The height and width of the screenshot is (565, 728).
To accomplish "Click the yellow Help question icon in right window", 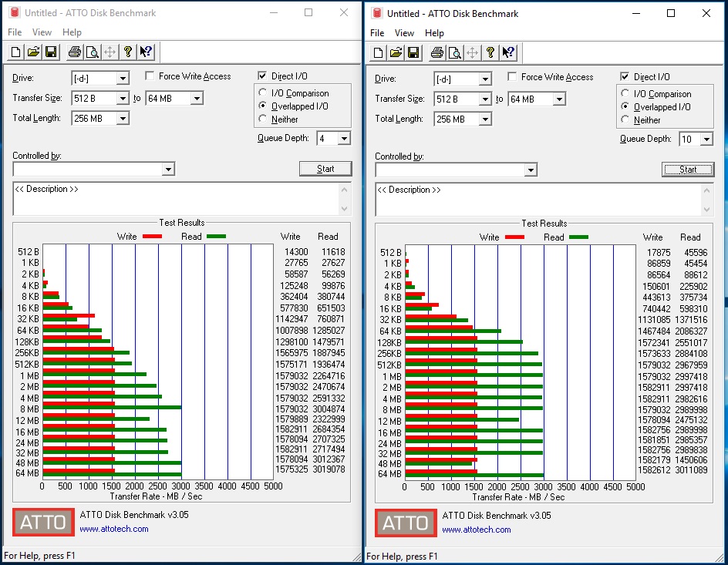I will click(490, 52).
